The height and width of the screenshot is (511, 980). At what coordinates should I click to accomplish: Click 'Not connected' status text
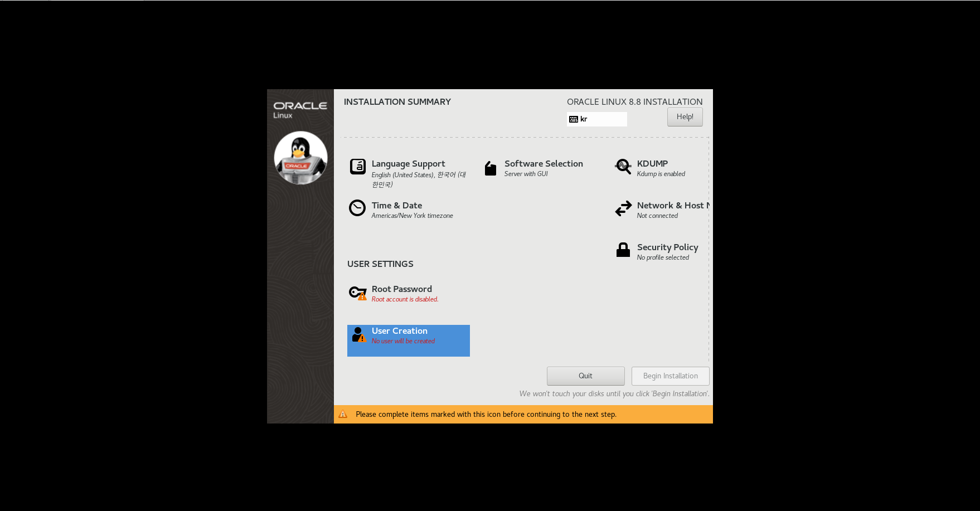[658, 216]
